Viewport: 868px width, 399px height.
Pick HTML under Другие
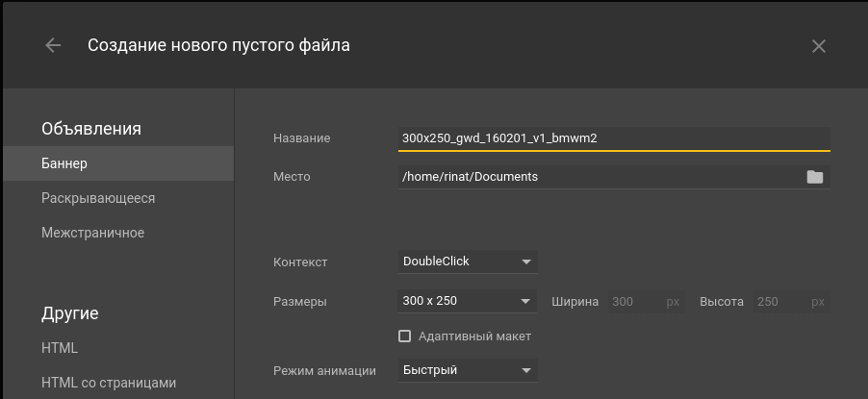[x=60, y=348]
